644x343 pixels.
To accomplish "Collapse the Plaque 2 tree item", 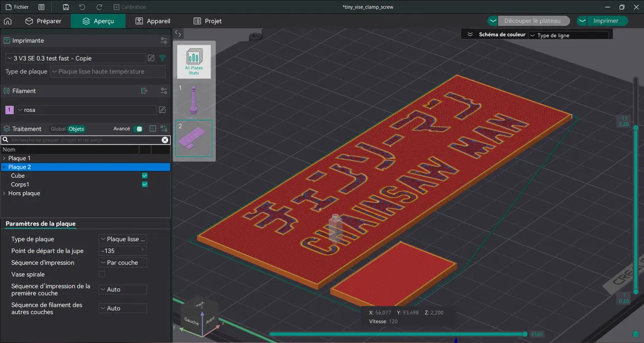I will pyautogui.click(x=4, y=167).
